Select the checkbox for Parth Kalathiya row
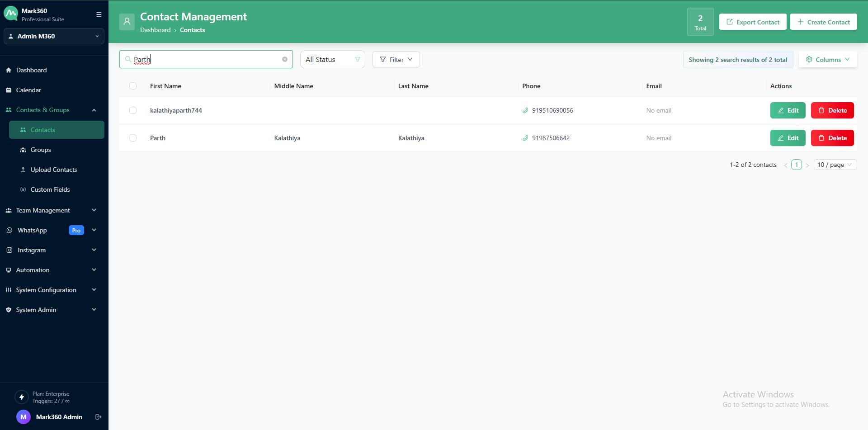Viewport: 868px width, 430px height. [x=133, y=138]
